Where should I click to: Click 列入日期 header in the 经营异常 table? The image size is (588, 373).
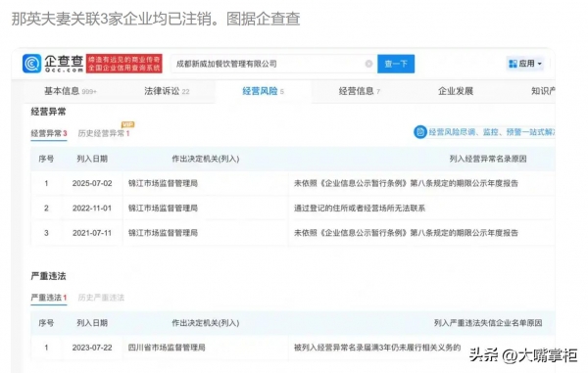(92, 159)
